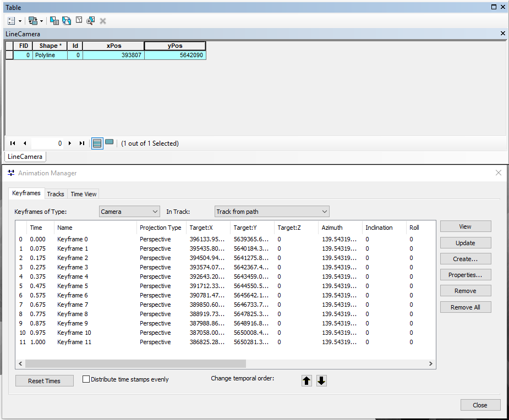Image resolution: width=509 pixels, height=420 pixels.
Task: Click the keyframes list horizontal scrollbar thumb
Action: click(136, 363)
